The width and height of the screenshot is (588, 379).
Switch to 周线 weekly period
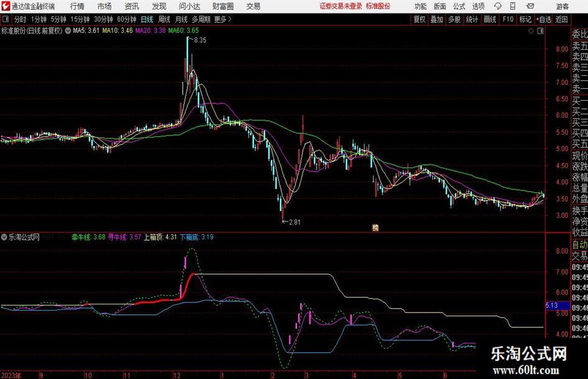tap(164, 19)
